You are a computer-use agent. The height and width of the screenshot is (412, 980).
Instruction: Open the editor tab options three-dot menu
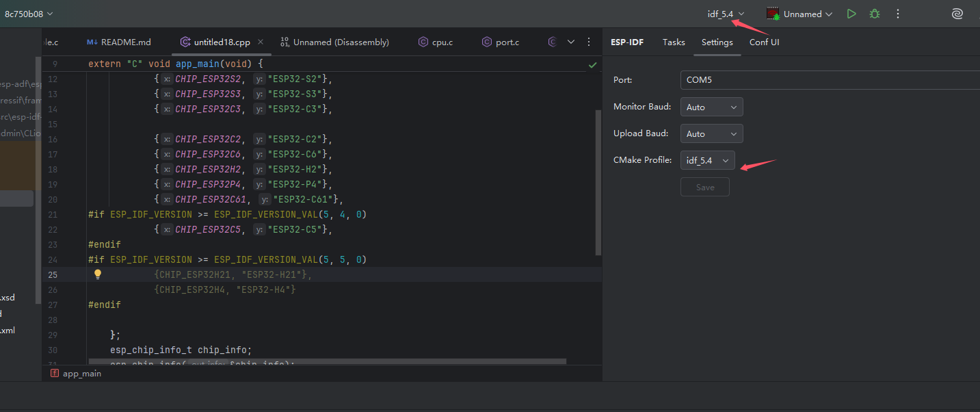point(589,42)
